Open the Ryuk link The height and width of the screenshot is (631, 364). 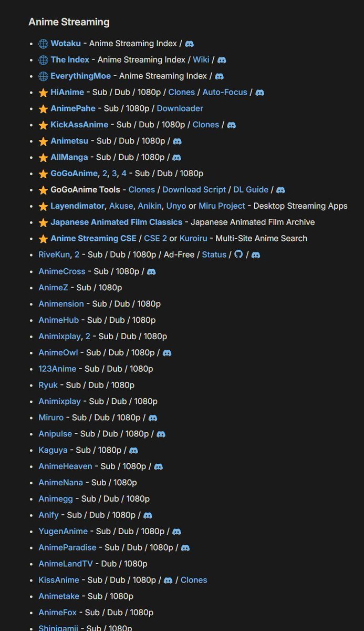pyautogui.click(x=48, y=385)
